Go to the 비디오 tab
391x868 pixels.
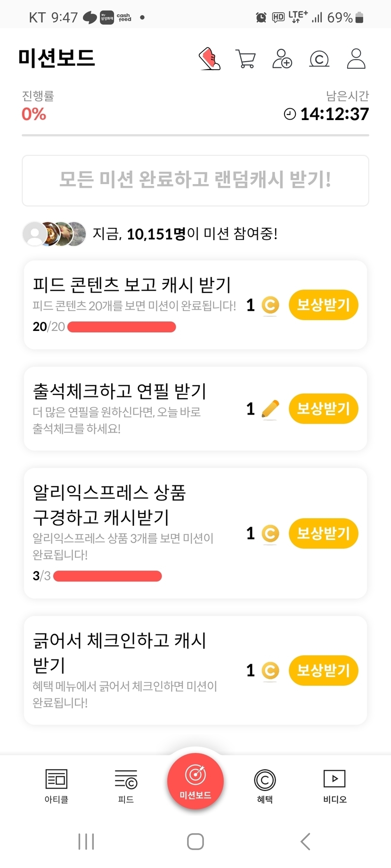pos(334,786)
